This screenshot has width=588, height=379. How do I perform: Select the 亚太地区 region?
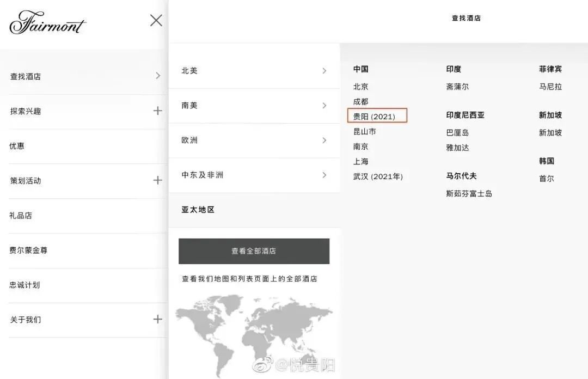198,210
